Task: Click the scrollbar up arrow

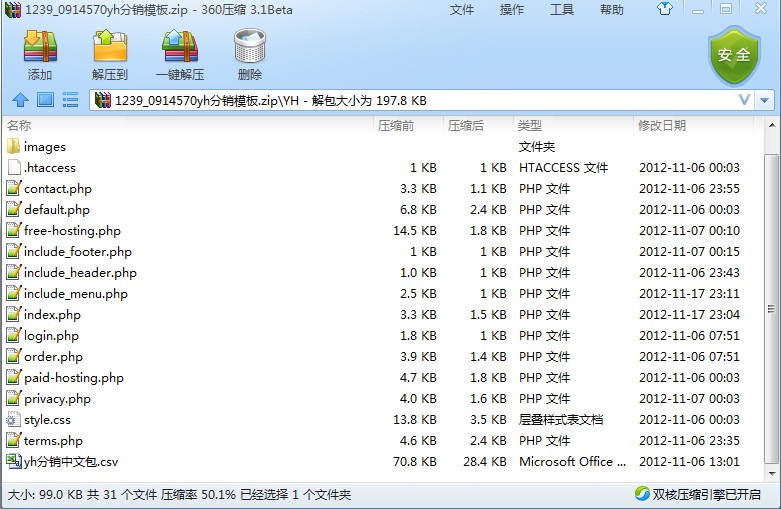Action: (771, 125)
